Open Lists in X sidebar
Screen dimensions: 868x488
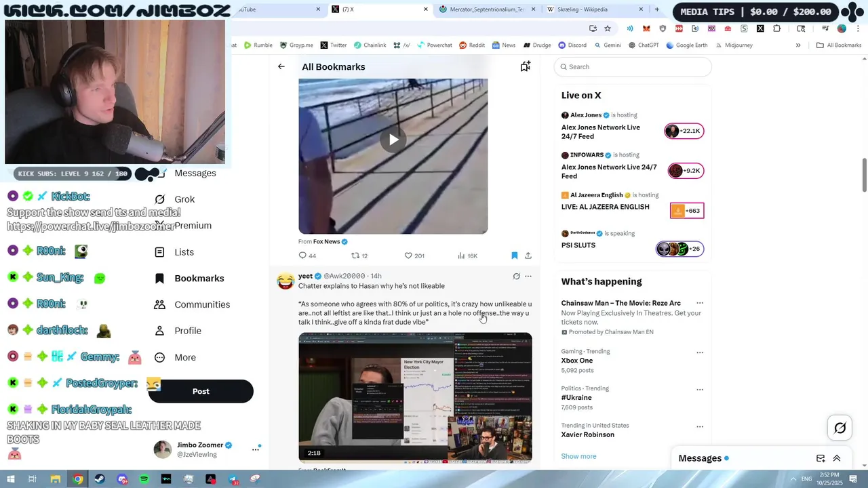pyautogui.click(x=174, y=252)
